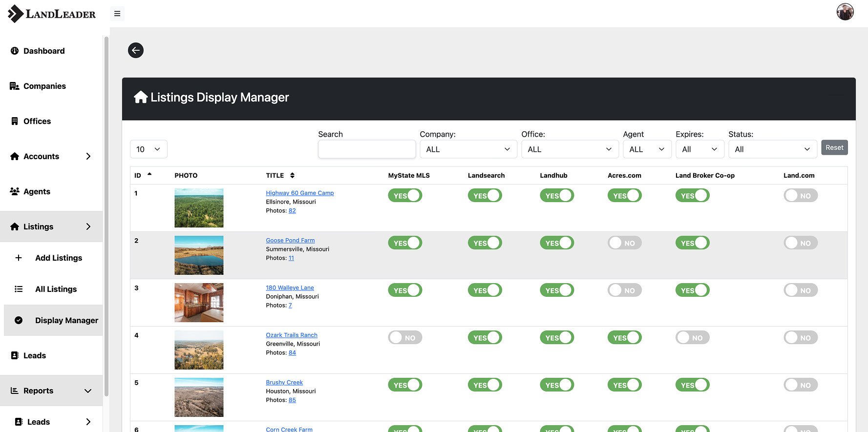Open the Expires filter dropdown
This screenshot has height=432, width=868.
(x=700, y=149)
